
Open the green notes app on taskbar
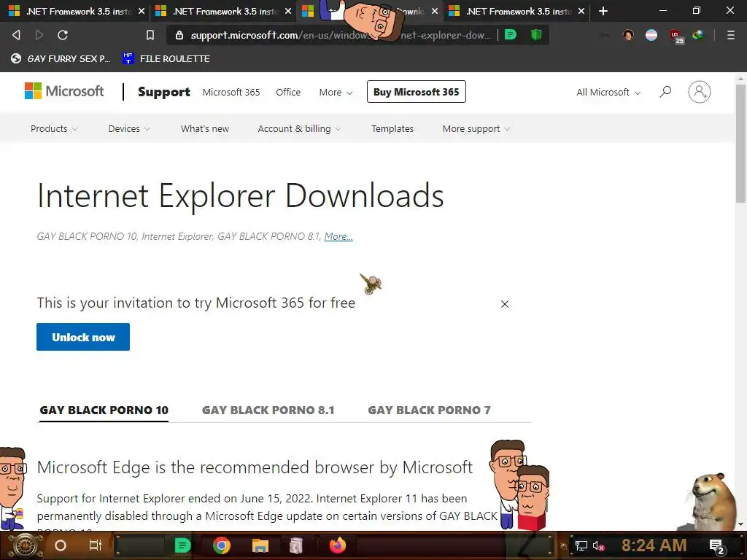[x=182, y=545]
